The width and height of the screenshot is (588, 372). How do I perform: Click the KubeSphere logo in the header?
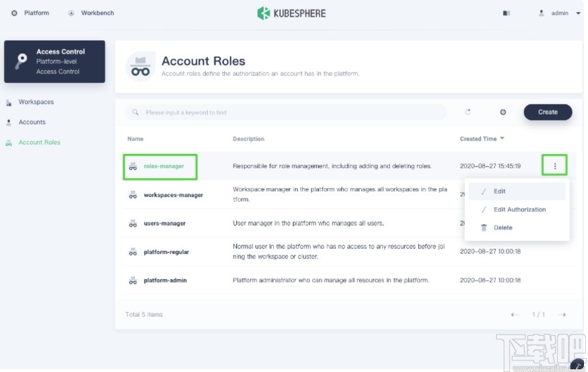click(x=292, y=13)
